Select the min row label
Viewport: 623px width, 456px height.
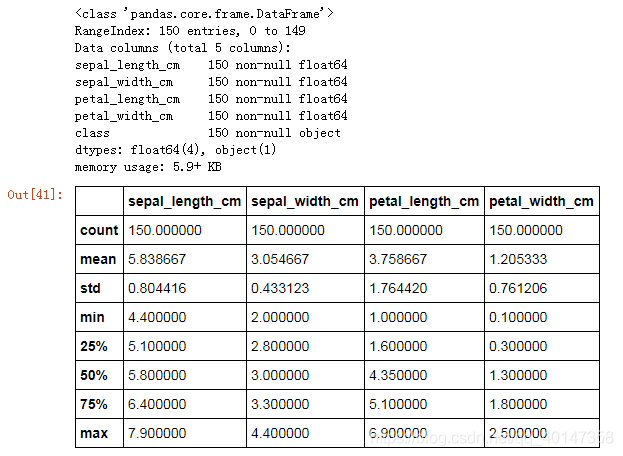92,317
